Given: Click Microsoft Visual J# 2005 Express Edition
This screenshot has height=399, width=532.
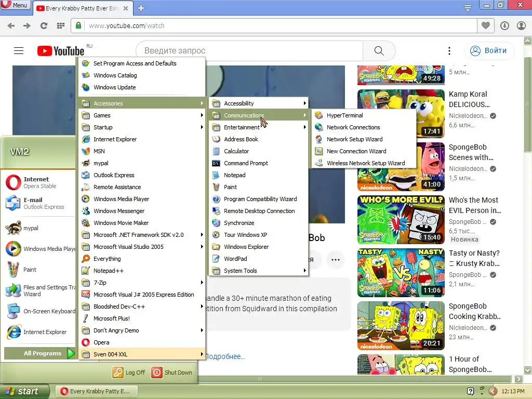Looking at the screenshot, I should coord(142,295).
